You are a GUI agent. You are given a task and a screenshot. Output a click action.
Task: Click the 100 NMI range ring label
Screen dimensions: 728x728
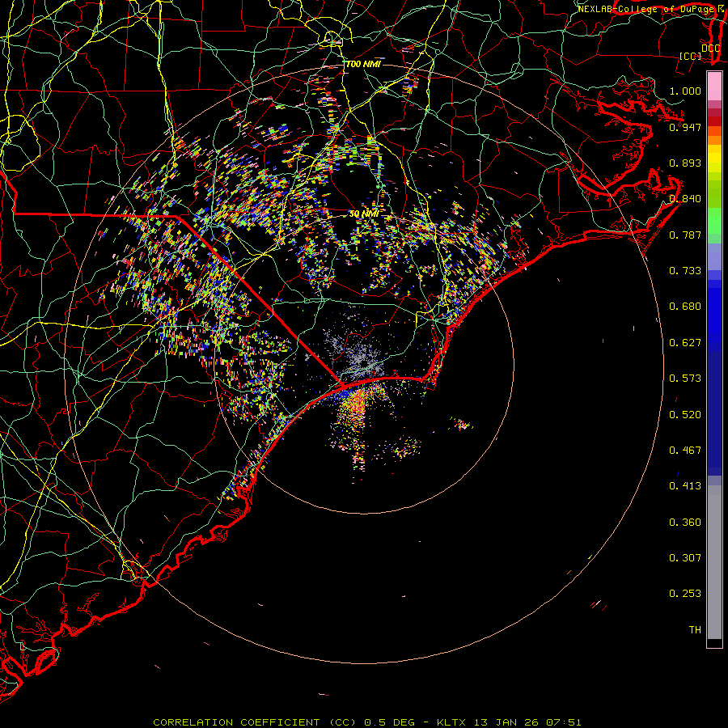coord(363,64)
